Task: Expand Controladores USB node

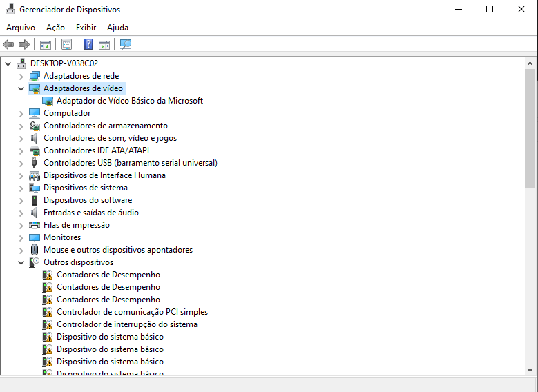Action: pyautogui.click(x=21, y=164)
